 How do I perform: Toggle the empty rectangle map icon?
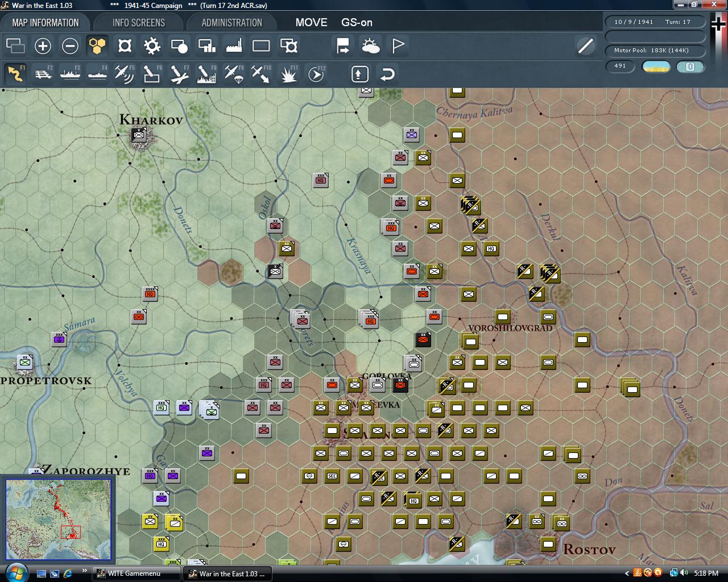click(x=261, y=45)
